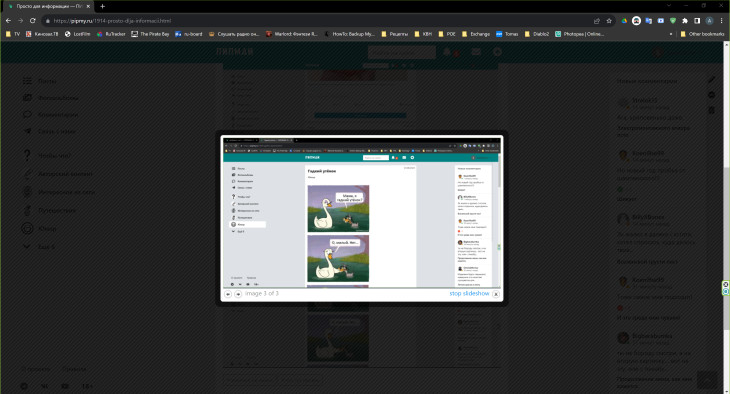Go to the previous lightbox image
This screenshot has width=730, height=394.
228,294
